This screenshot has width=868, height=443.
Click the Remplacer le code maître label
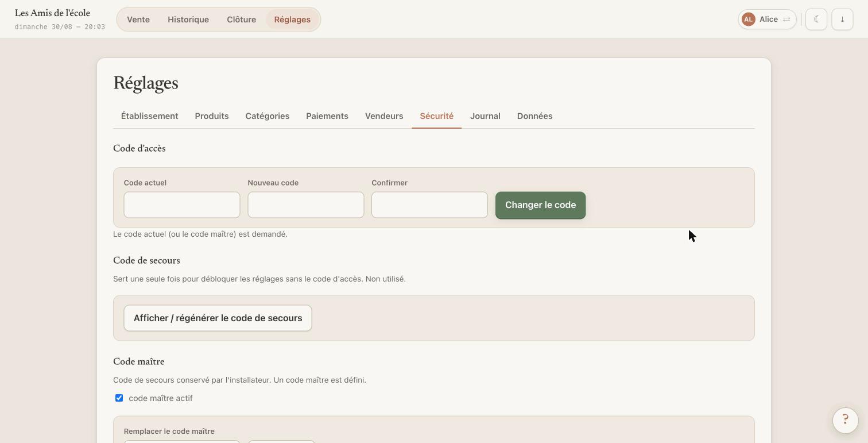point(169,432)
